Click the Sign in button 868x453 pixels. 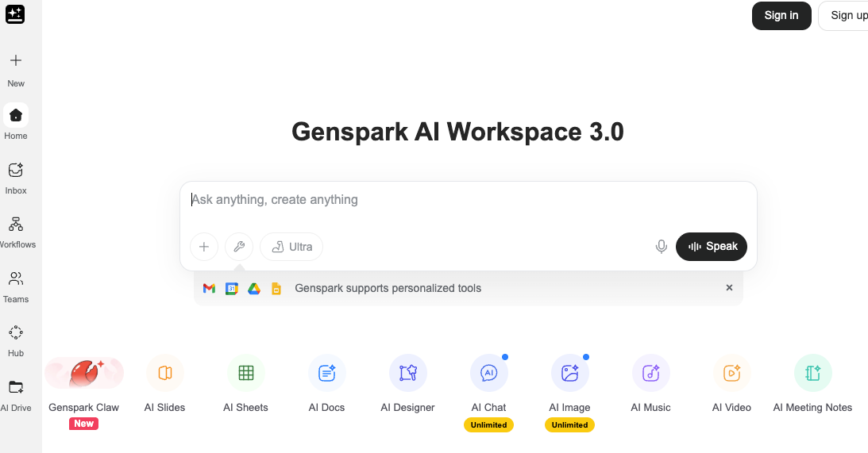pyautogui.click(x=781, y=16)
